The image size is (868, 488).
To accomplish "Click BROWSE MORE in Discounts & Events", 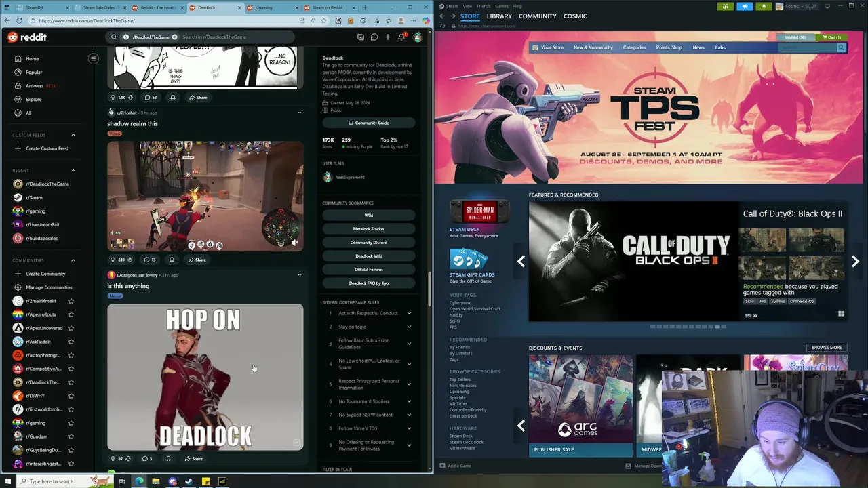I will (x=827, y=348).
